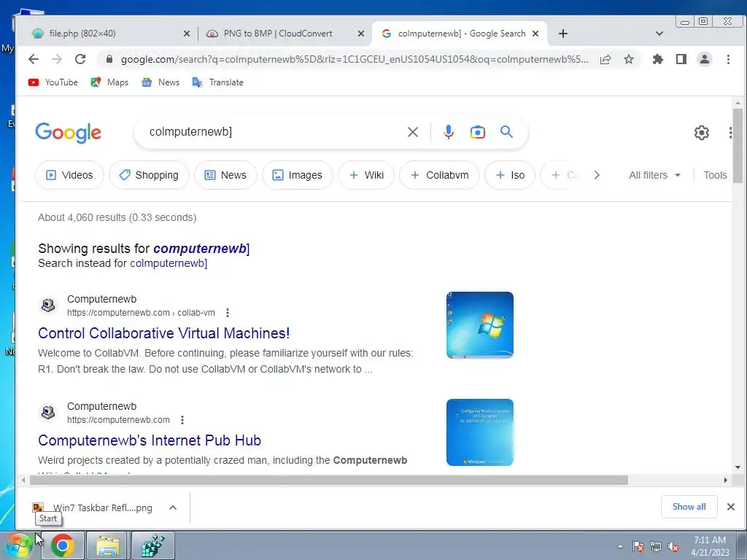Bookmark this tab with the star icon
Viewport: 747px width, 560px height.
[629, 59]
